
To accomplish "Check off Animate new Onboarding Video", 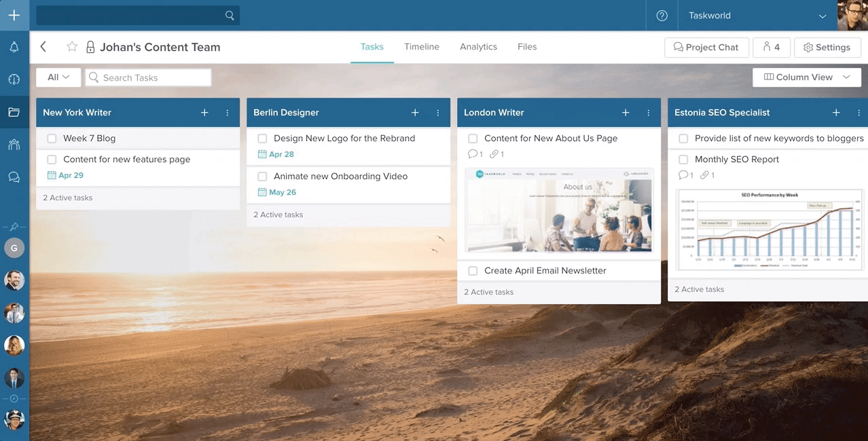I will click(262, 176).
